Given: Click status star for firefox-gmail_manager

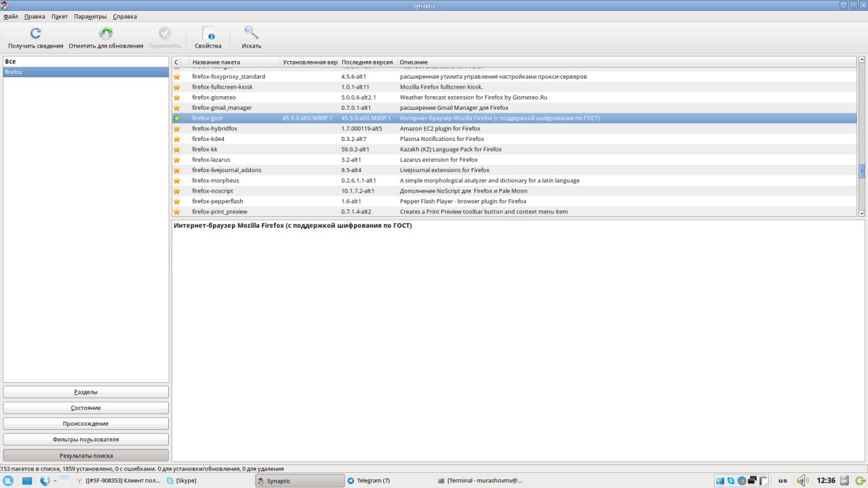Looking at the screenshot, I should [x=177, y=108].
